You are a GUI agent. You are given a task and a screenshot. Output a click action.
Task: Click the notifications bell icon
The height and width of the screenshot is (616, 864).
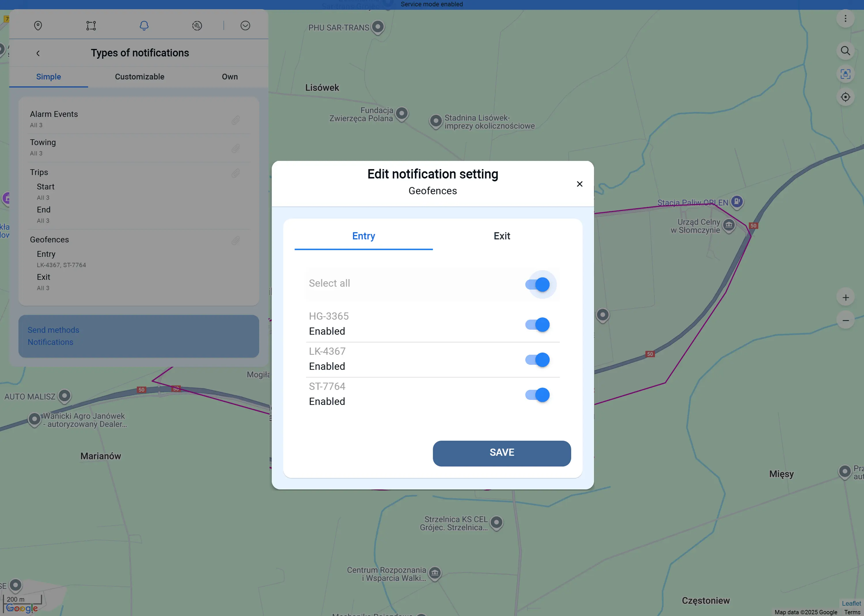click(x=144, y=25)
